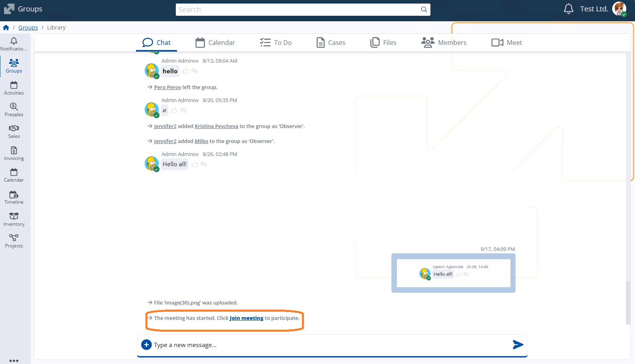Screen dimensions: 635x364
Task: Open Pero Perov profile link
Action: (168, 87)
